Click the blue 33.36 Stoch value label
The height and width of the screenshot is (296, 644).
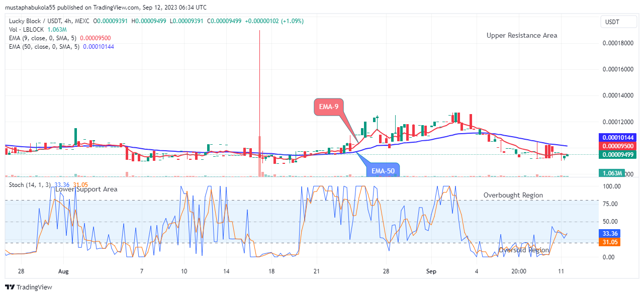tap(609, 233)
